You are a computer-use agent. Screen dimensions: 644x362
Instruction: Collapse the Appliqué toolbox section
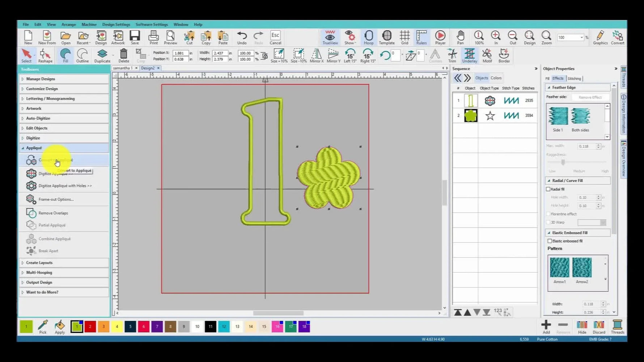[x=34, y=148]
